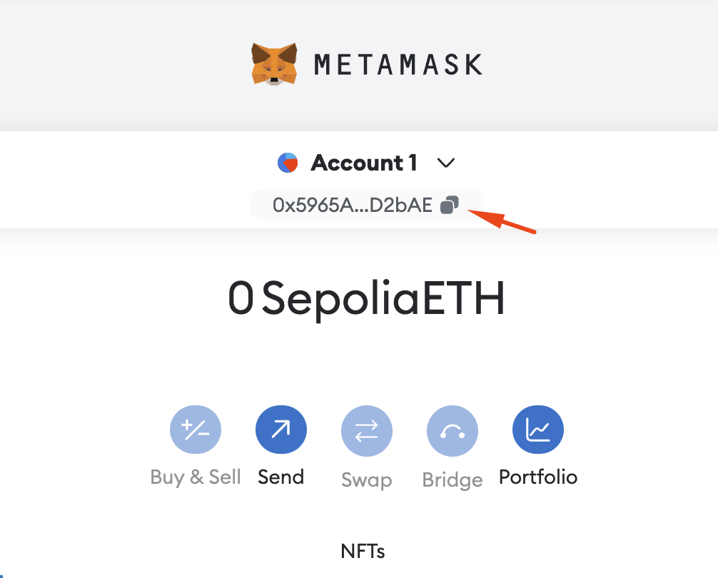Click the Buy & Sell label
The height and width of the screenshot is (588, 718).
196,477
